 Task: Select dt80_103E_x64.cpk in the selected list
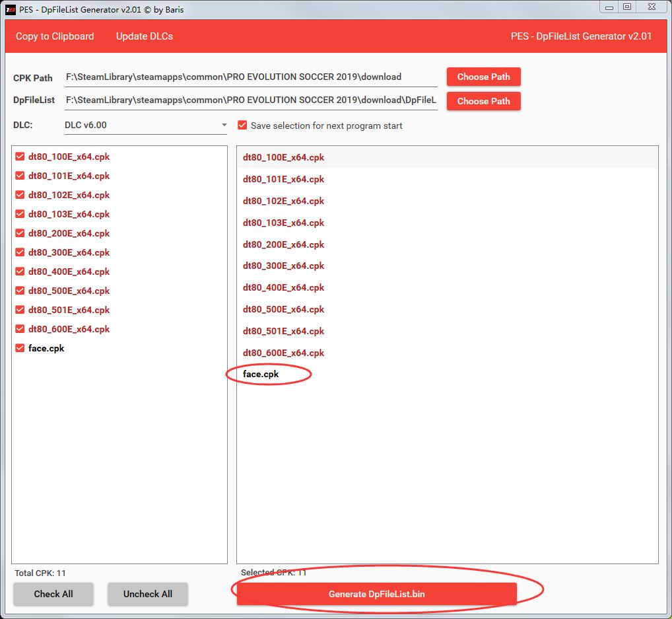point(448,223)
